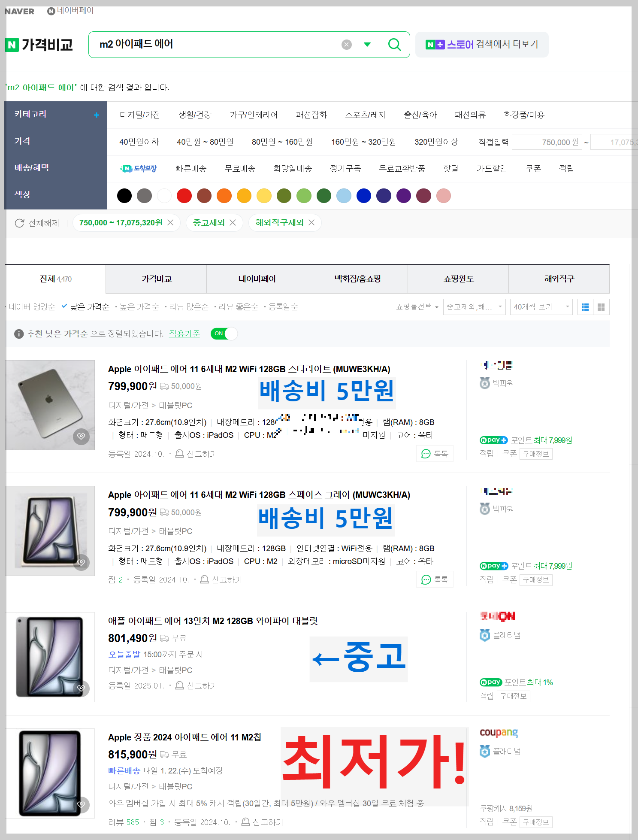Open the 스타라이트 iPad Air product title
Viewport: 638px width, 840px height.
point(249,369)
